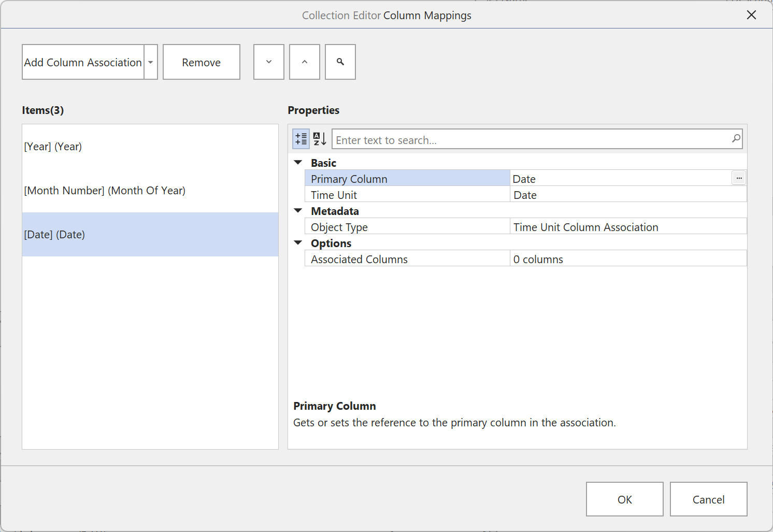The image size is (773, 532).
Task: Move the selected item down the list
Action: point(268,62)
